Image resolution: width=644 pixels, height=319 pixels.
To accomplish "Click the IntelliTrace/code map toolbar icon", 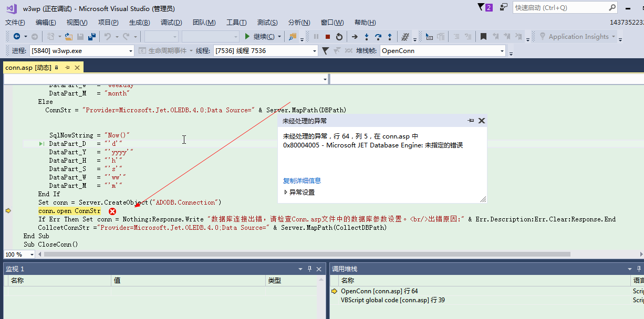I will click(405, 37).
